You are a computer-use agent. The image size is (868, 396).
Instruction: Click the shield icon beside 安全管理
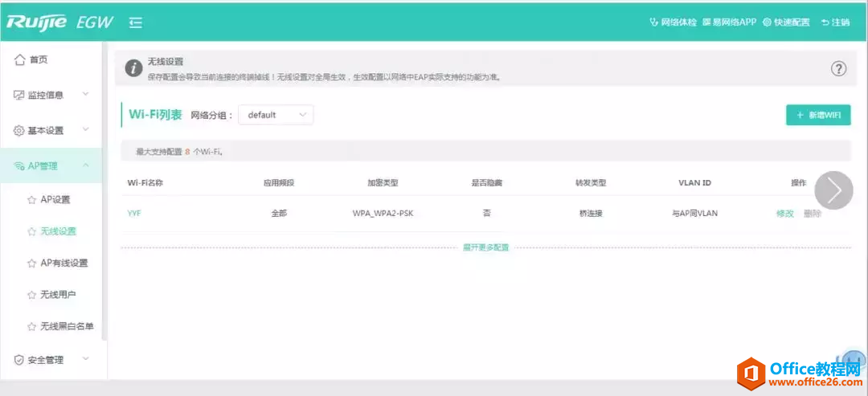[18, 360]
